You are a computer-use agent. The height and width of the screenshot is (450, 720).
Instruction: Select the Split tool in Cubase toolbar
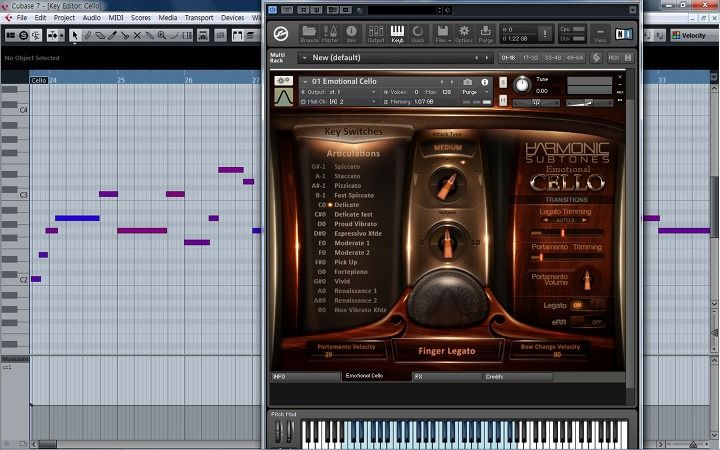click(x=124, y=35)
